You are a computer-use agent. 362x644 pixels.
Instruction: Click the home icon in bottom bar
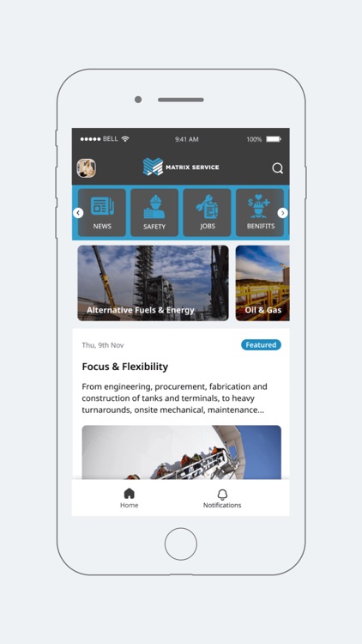[130, 493]
